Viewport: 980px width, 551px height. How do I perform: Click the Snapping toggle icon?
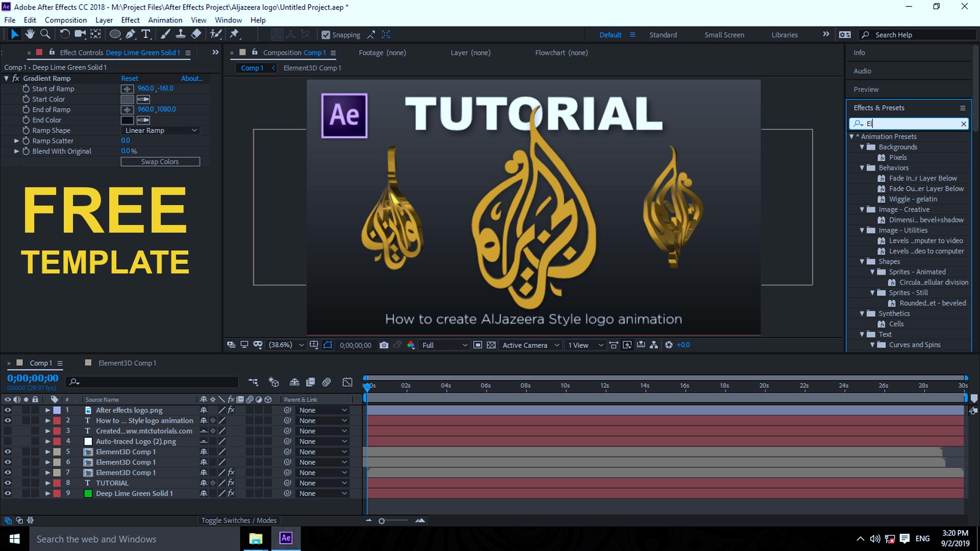pos(325,34)
